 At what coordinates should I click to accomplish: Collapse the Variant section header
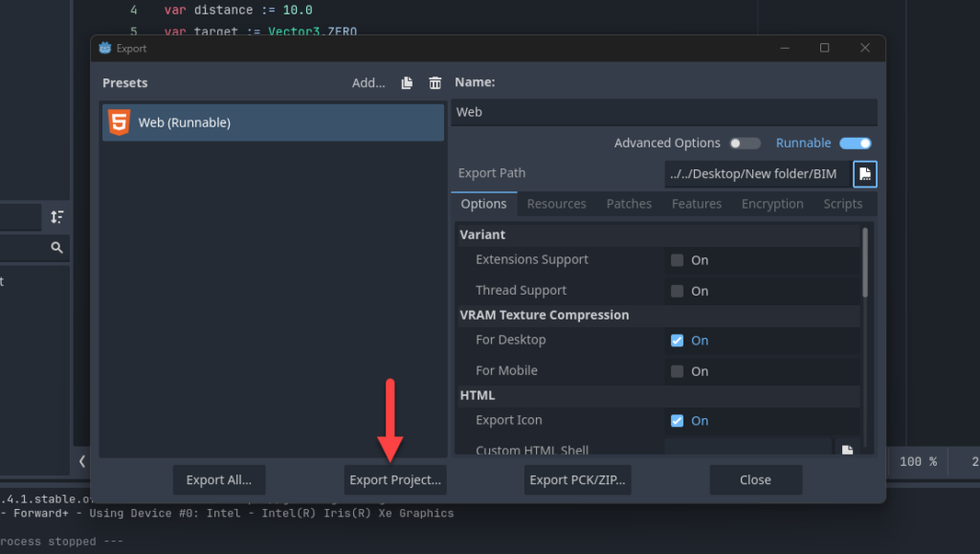click(x=658, y=234)
